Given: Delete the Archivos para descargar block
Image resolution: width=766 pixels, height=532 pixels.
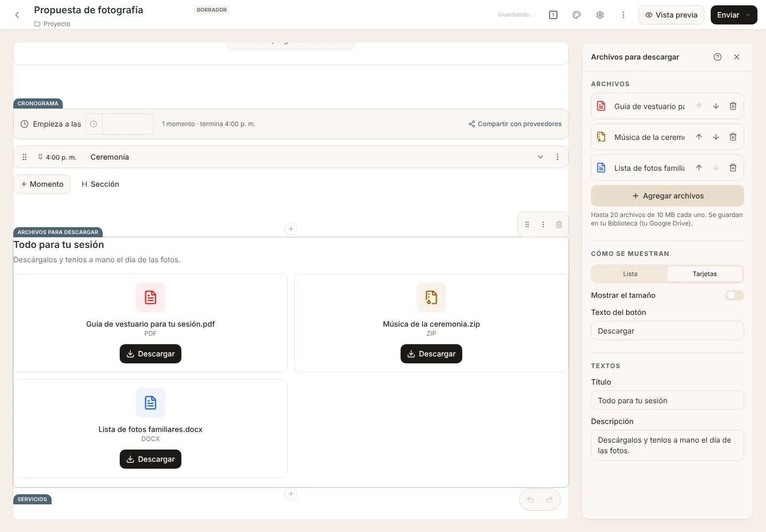Looking at the screenshot, I should [x=559, y=225].
